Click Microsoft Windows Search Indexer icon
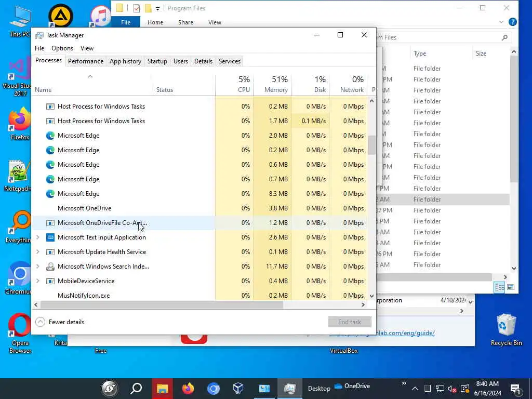 click(x=50, y=267)
